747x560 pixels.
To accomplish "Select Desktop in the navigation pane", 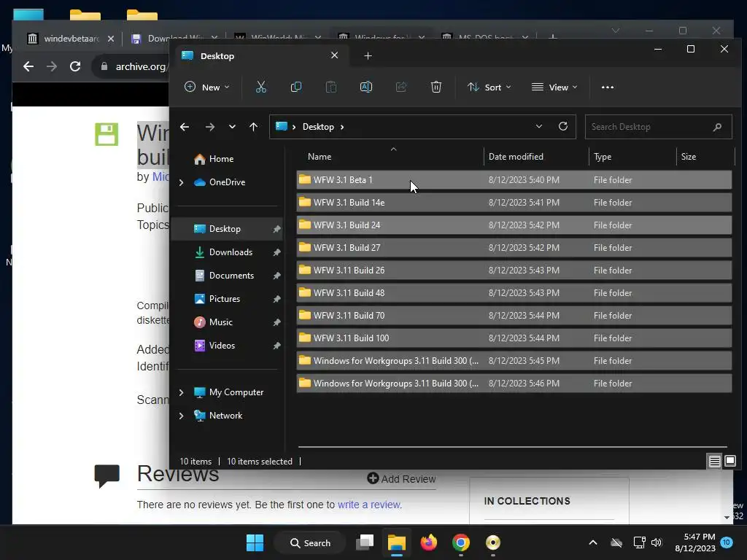I will tap(224, 229).
